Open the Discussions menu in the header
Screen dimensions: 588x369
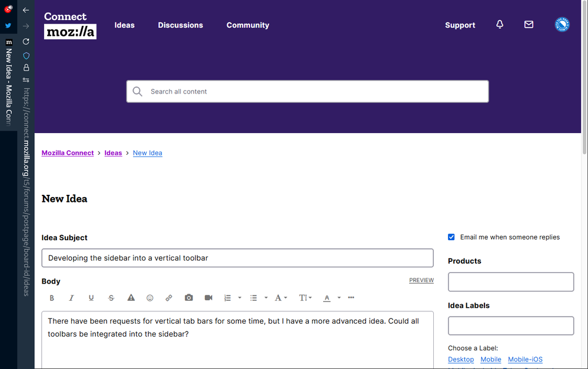tap(180, 25)
